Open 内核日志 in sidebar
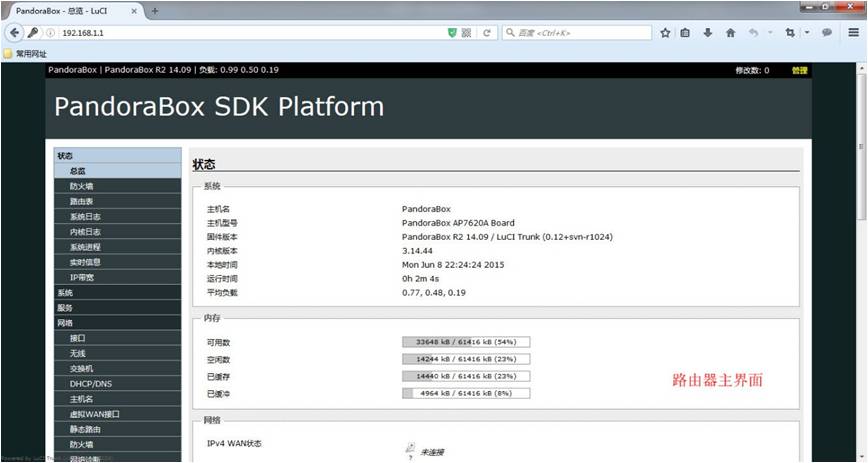The height and width of the screenshot is (463, 868). pyautogui.click(x=117, y=232)
